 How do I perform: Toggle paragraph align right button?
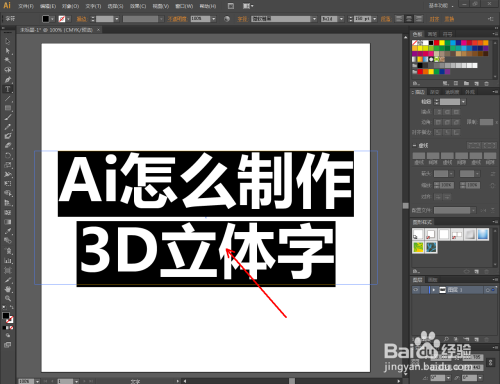tap(419, 19)
